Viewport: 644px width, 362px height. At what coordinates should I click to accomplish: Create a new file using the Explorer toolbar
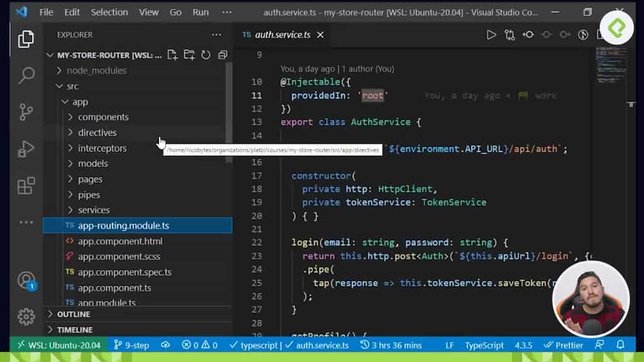coord(172,55)
